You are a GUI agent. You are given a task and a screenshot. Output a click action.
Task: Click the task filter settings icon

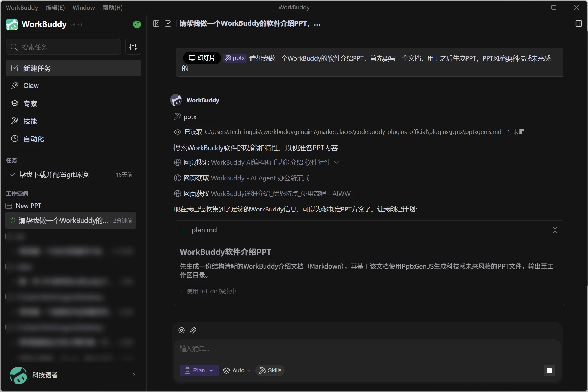click(133, 47)
